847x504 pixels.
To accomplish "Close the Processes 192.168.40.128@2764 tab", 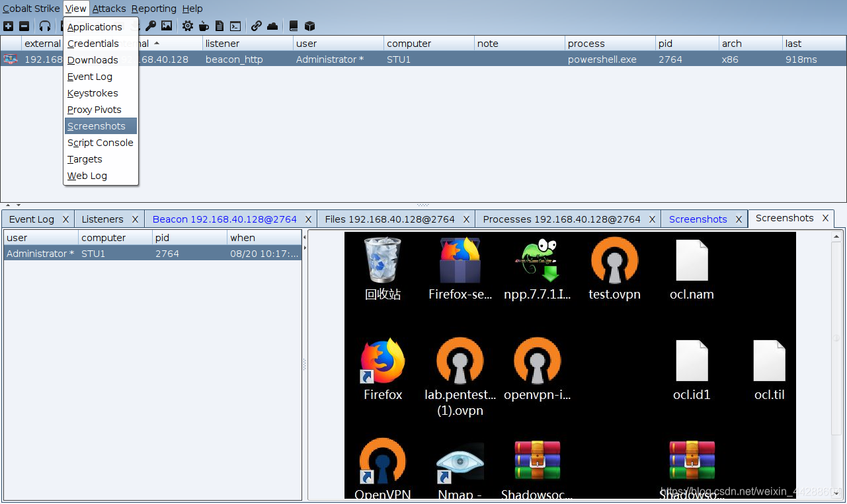I will click(x=652, y=219).
